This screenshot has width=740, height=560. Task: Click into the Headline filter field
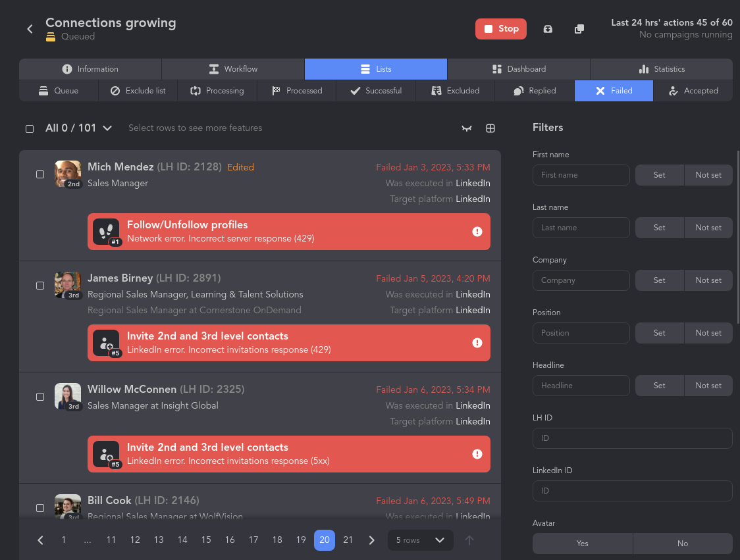(x=581, y=386)
